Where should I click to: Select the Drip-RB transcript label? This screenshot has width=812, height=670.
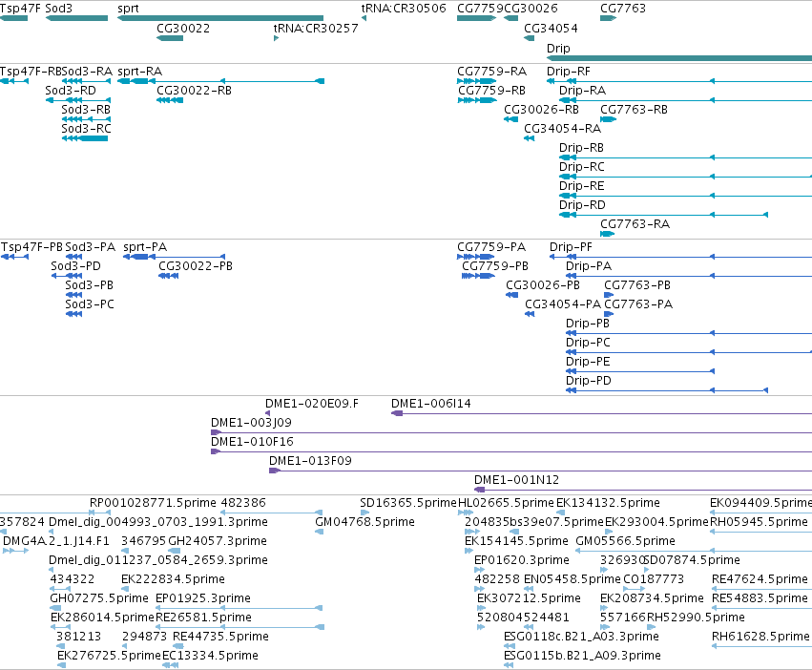(x=581, y=148)
